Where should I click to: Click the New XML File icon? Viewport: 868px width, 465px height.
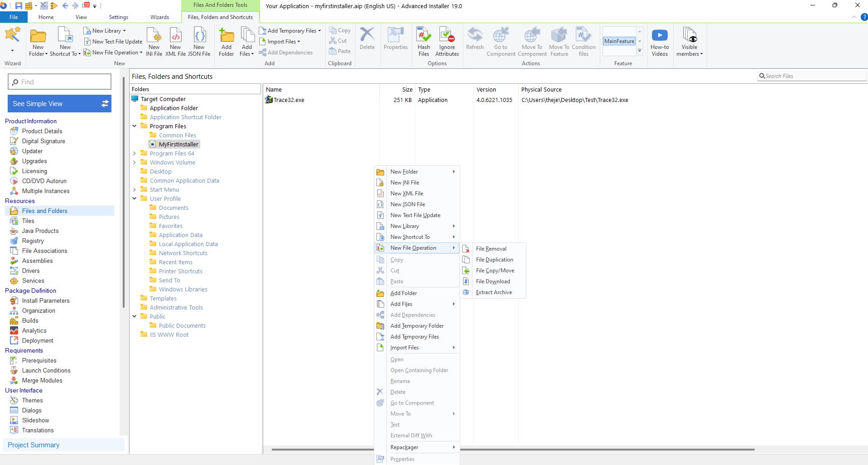coord(175,41)
